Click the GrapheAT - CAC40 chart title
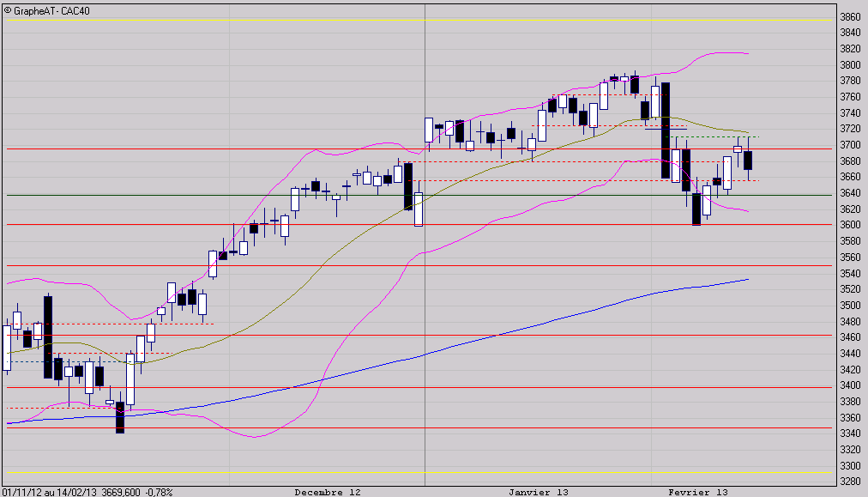This screenshot has width=868, height=497. click(x=51, y=11)
